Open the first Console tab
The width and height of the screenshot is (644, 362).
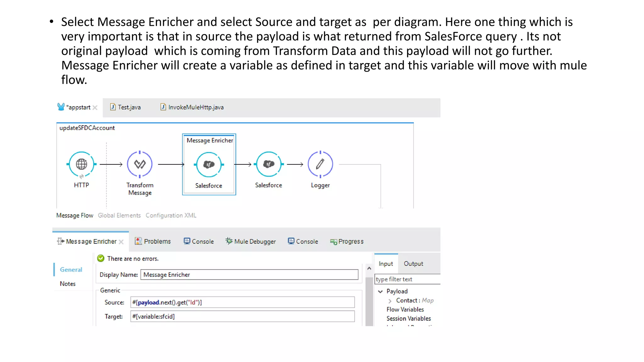tap(199, 241)
